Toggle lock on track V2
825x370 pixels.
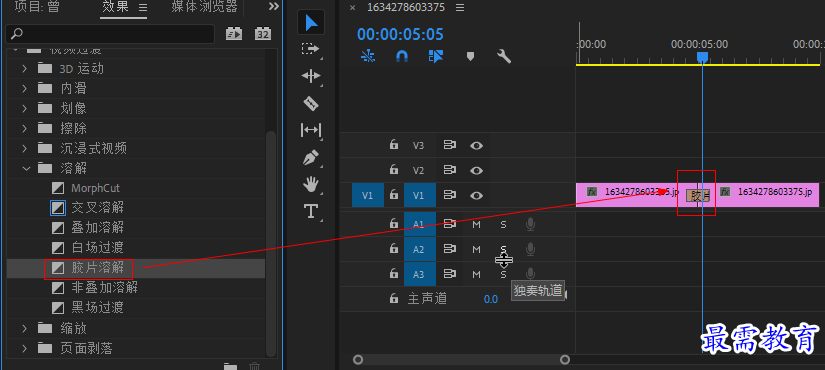click(394, 169)
